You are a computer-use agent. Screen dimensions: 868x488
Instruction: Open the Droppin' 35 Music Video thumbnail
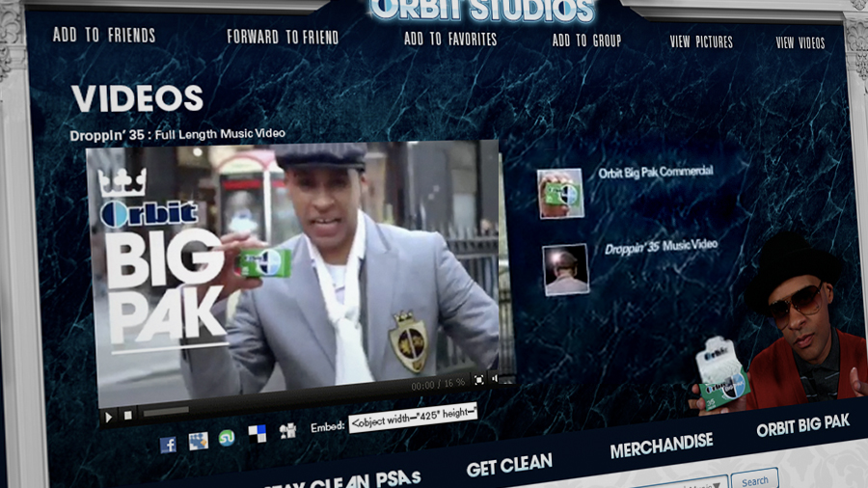(x=566, y=269)
